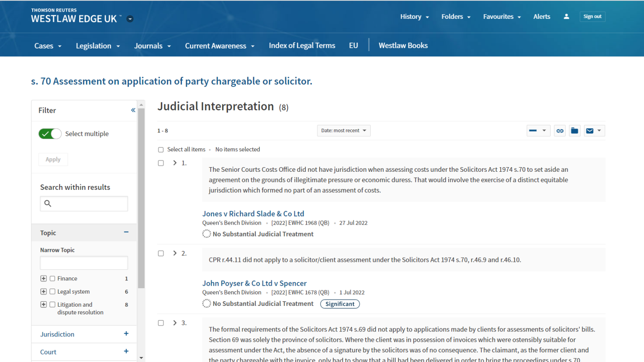The width and height of the screenshot is (644, 362).
Task: Collapse the Filter panel with the chevron icon
Action: click(x=133, y=110)
